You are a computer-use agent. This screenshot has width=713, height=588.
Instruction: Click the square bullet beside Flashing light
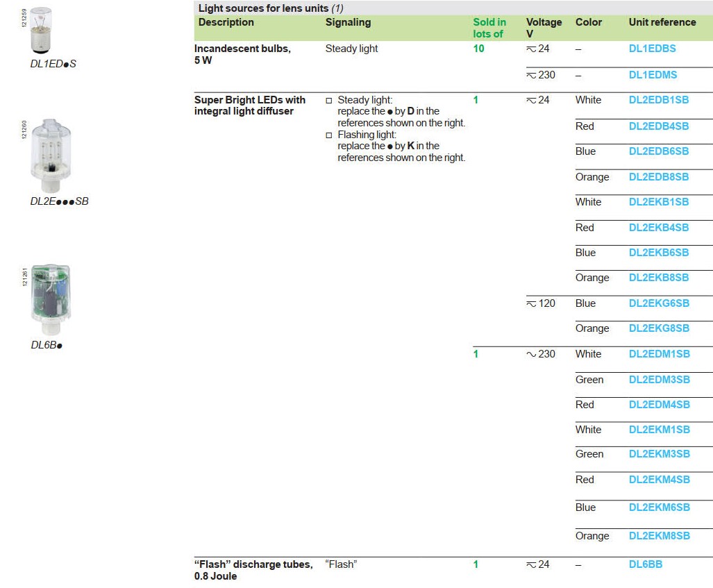(329, 135)
